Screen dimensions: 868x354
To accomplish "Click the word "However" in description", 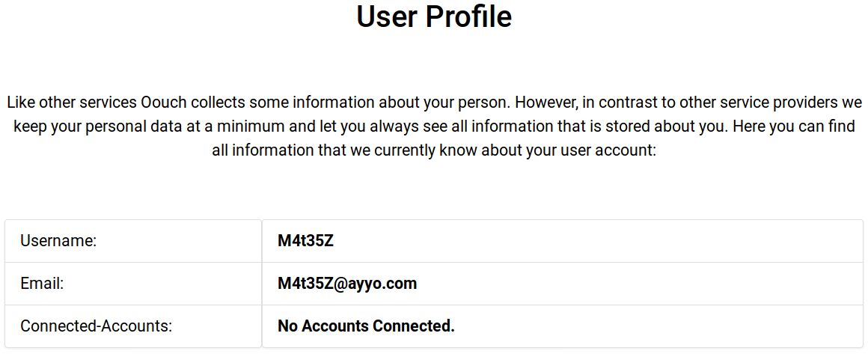I will tap(543, 102).
